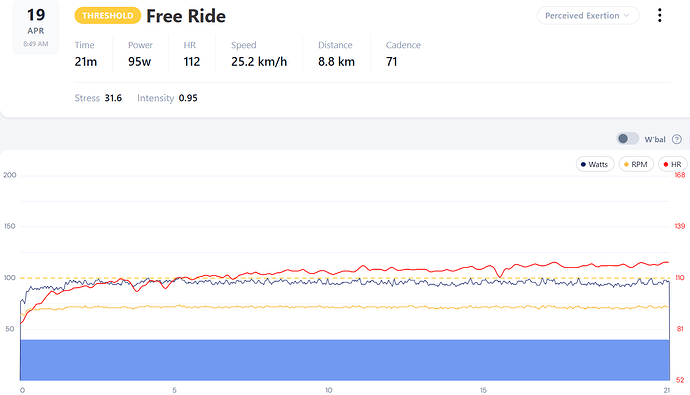Screen dimensions: 690x395
Task: Toggle the RPM series legend pill
Action: tap(636, 165)
